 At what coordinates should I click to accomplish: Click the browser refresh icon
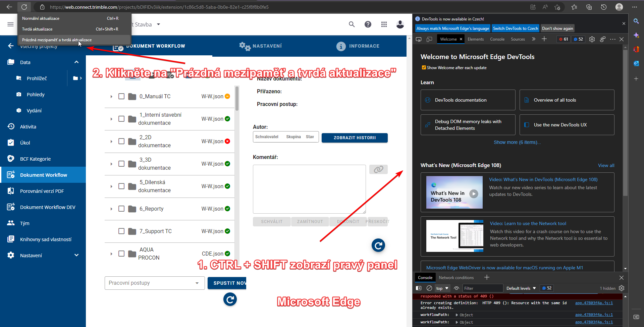[24, 7]
